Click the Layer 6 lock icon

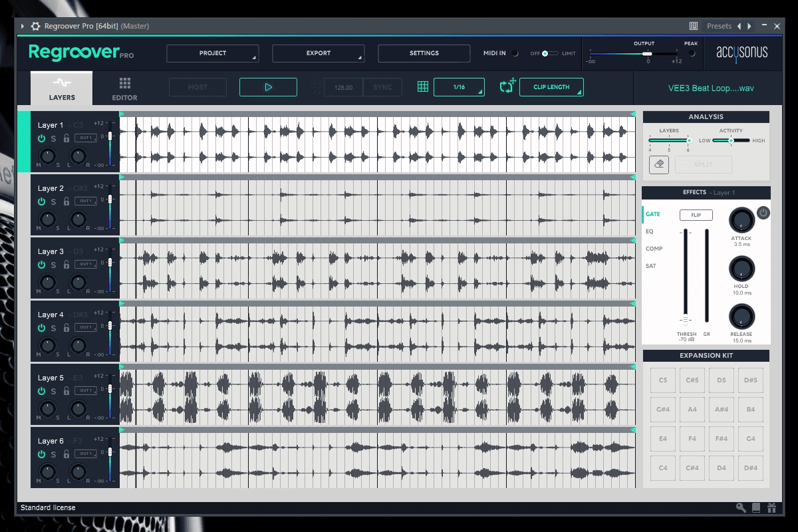[66, 454]
